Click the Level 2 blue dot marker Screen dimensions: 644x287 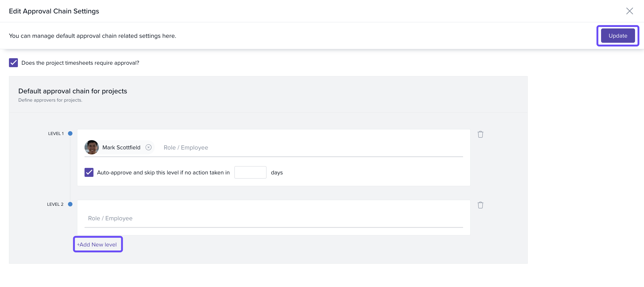(70, 204)
